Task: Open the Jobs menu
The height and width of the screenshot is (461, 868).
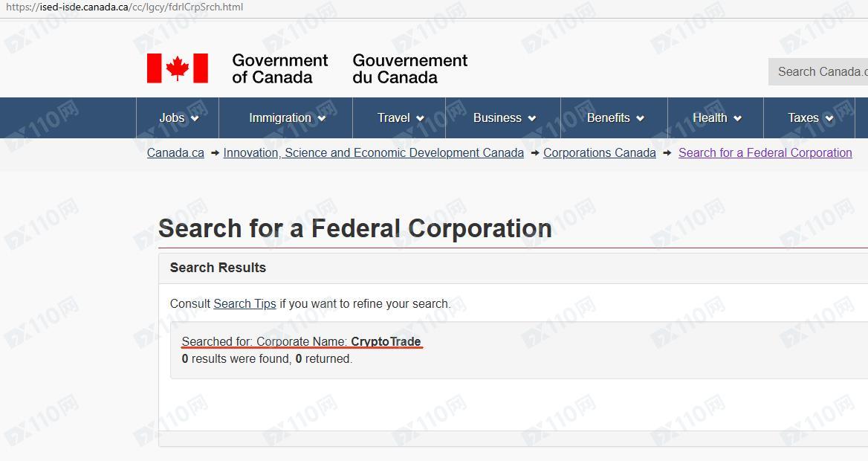Action: tap(178, 118)
